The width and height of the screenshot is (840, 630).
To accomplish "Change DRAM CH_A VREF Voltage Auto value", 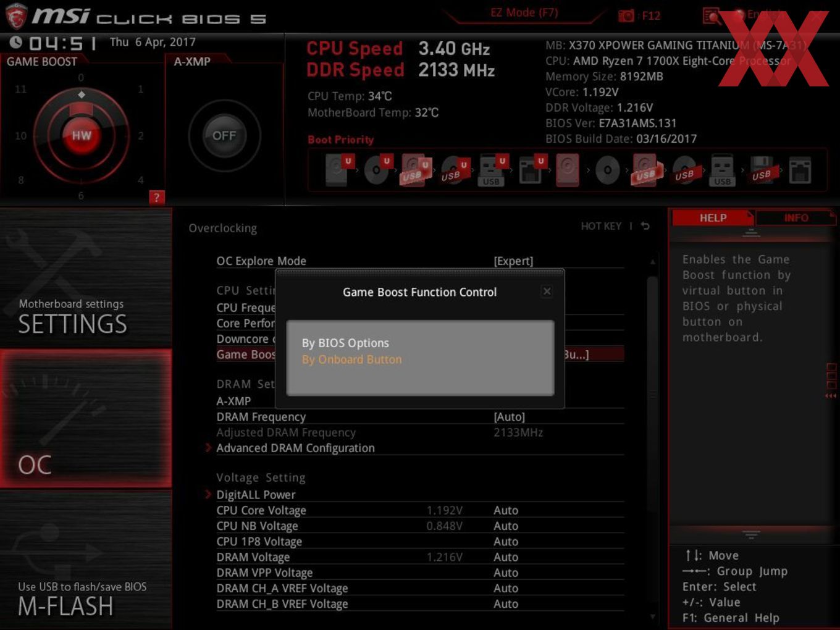I will pos(506,589).
